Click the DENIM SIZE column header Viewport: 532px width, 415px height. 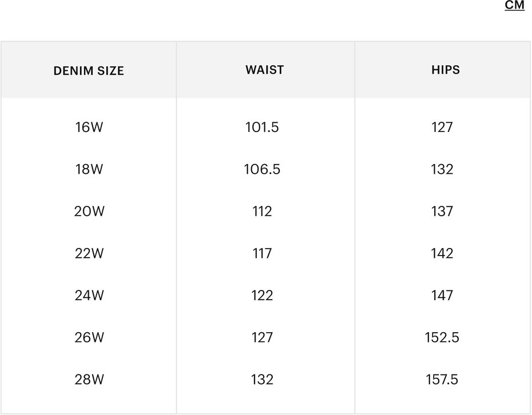click(89, 70)
